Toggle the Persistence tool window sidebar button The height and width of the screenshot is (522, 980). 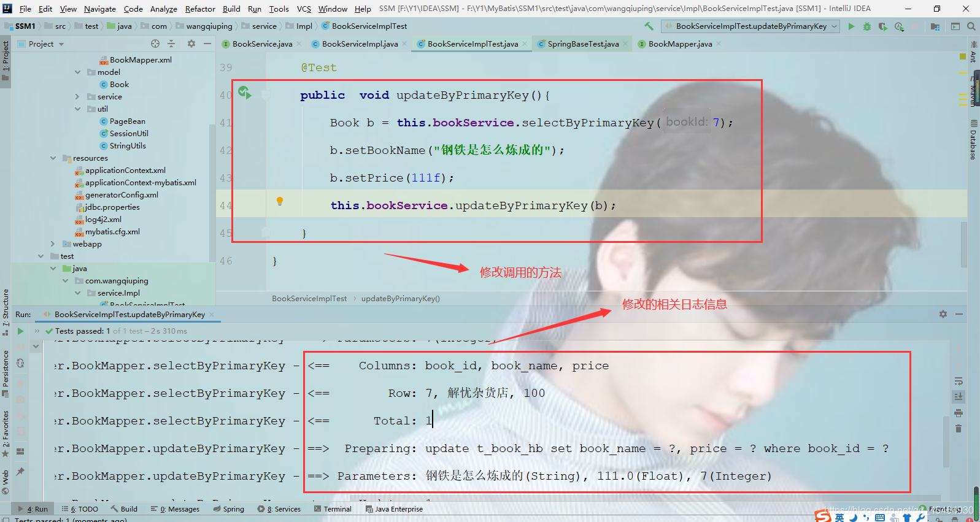(x=6, y=373)
